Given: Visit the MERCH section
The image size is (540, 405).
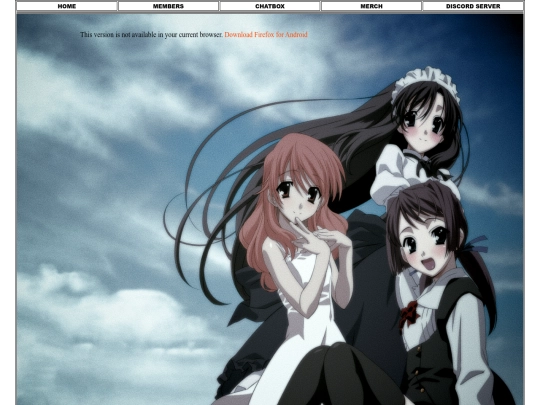Looking at the screenshot, I should pos(371,6).
